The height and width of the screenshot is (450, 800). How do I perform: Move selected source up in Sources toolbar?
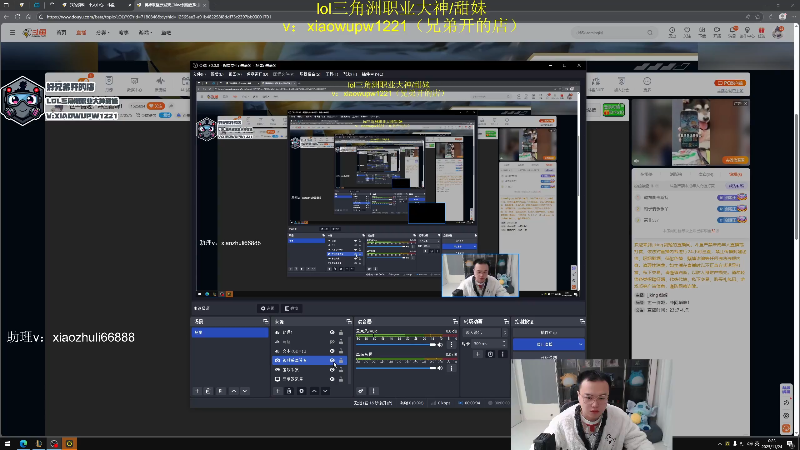click(x=314, y=391)
